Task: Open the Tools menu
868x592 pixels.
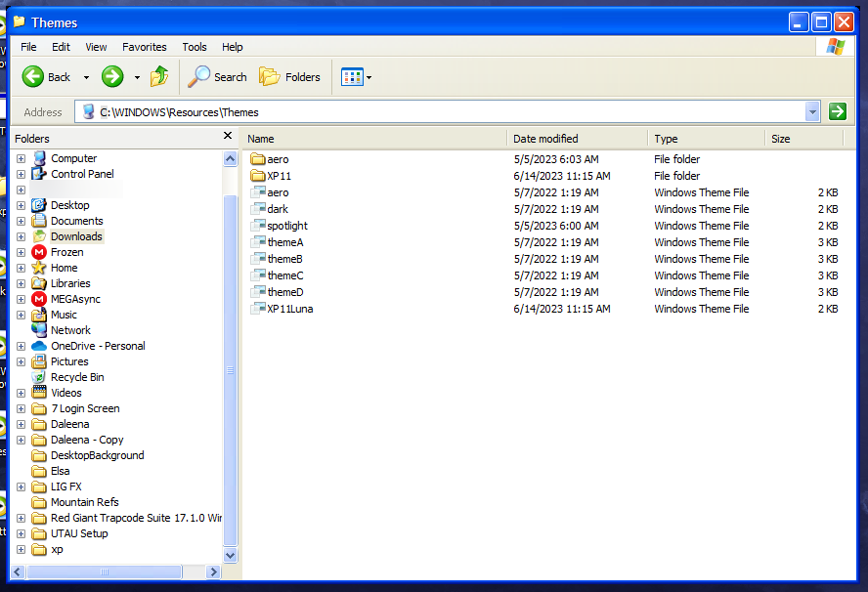Action: click(x=195, y=47)
